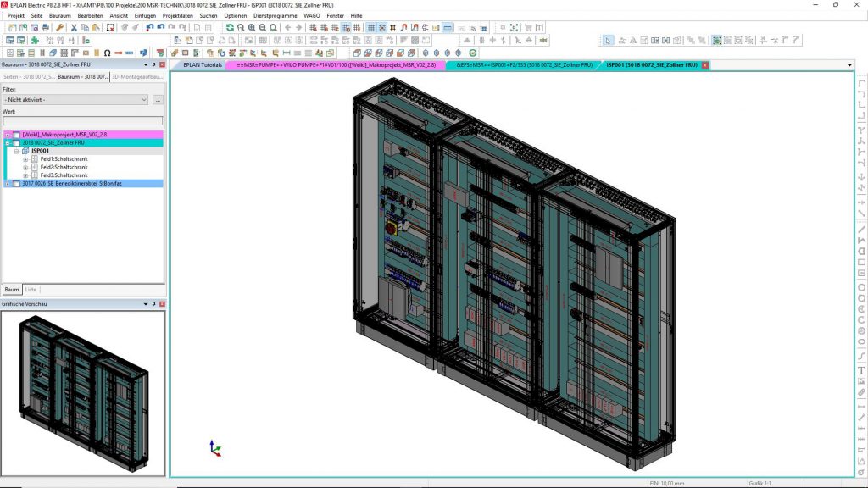Open the '- Nicht aktiviert -' Filter dropdown
Image resolution: width=868 pixels, height=488 pixels.
click(75, 99)
